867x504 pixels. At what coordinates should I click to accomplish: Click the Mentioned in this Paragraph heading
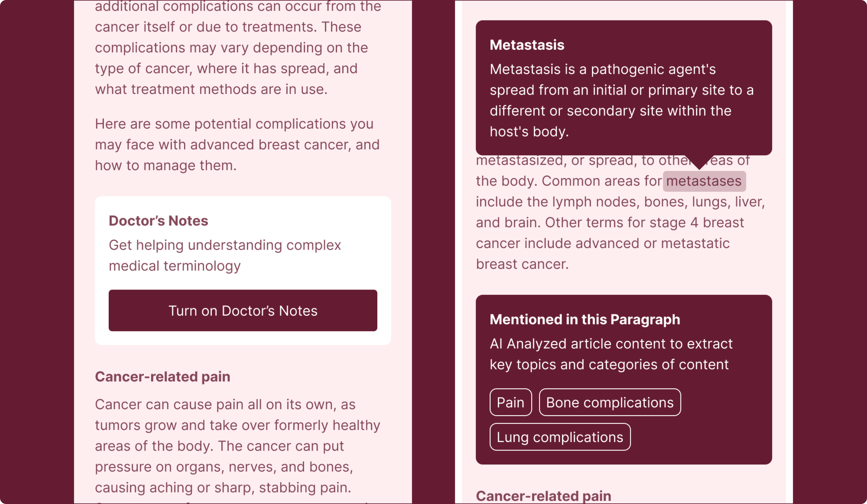[x=585, y=319]
